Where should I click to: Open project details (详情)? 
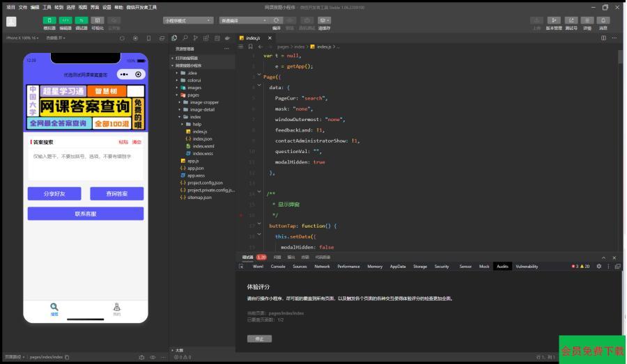point(587,20)
